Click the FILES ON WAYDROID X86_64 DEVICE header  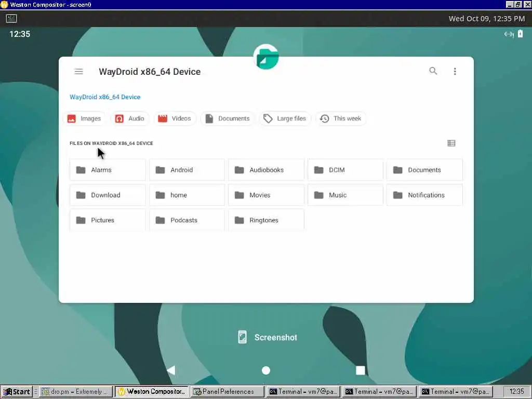(x=111, y=143)
